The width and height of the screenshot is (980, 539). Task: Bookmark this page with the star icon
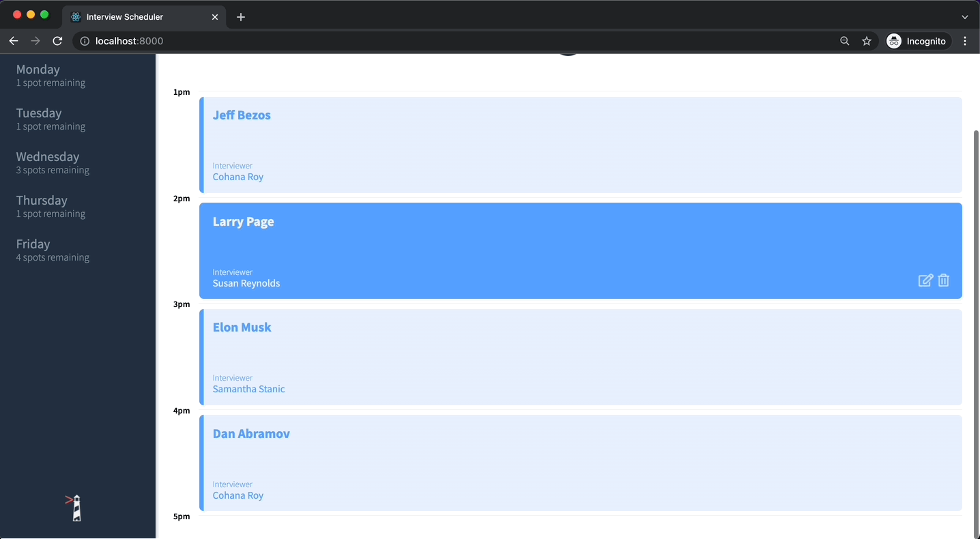tap(867, 41)
